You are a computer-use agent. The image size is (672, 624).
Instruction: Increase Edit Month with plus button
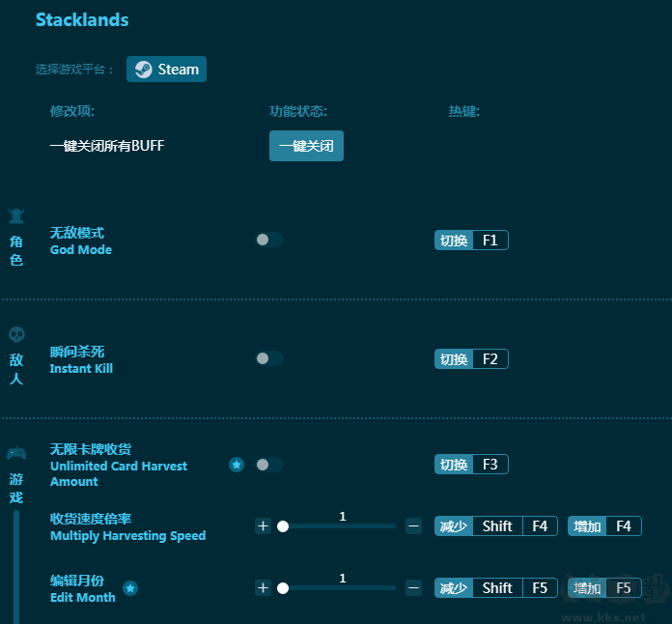click(263, 587)
